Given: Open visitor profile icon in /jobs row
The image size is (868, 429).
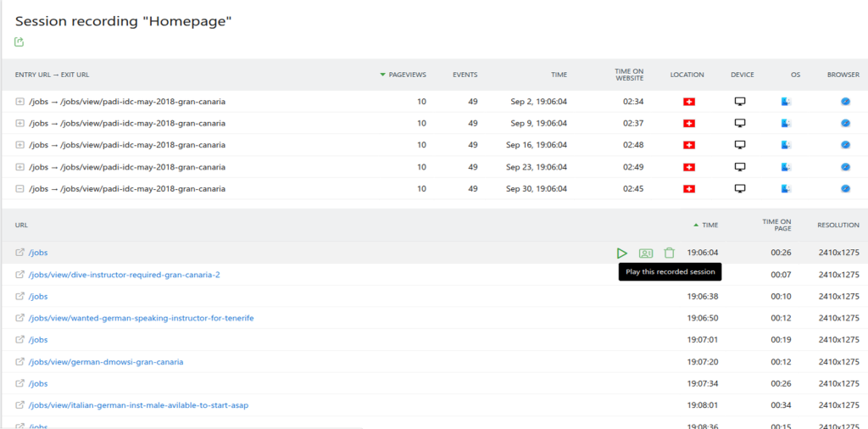Looking at the screenshot, I should tap(646, 253).
